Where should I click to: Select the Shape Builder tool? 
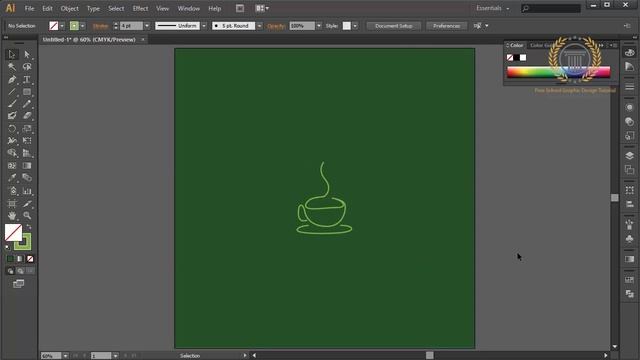(11, 153)
